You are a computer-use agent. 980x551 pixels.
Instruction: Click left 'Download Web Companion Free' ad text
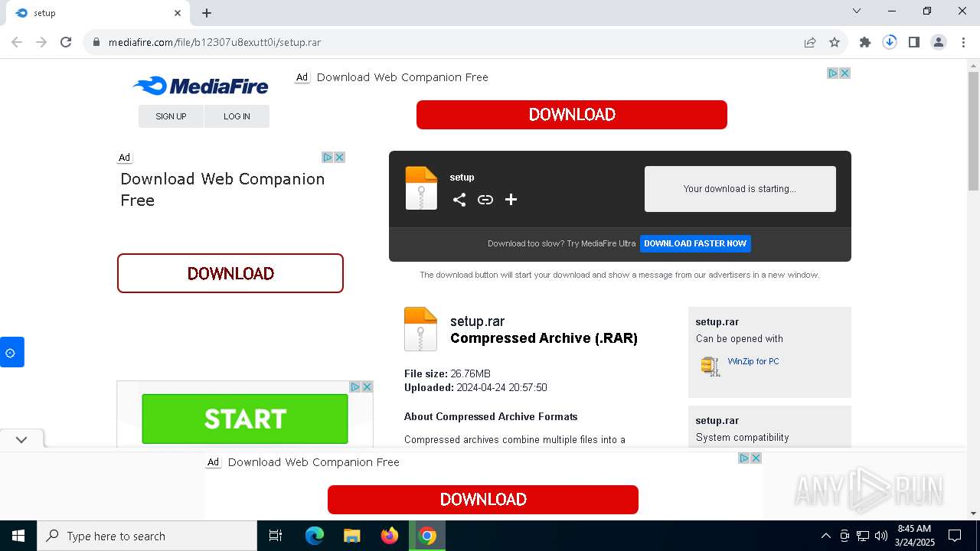point(223,190)
